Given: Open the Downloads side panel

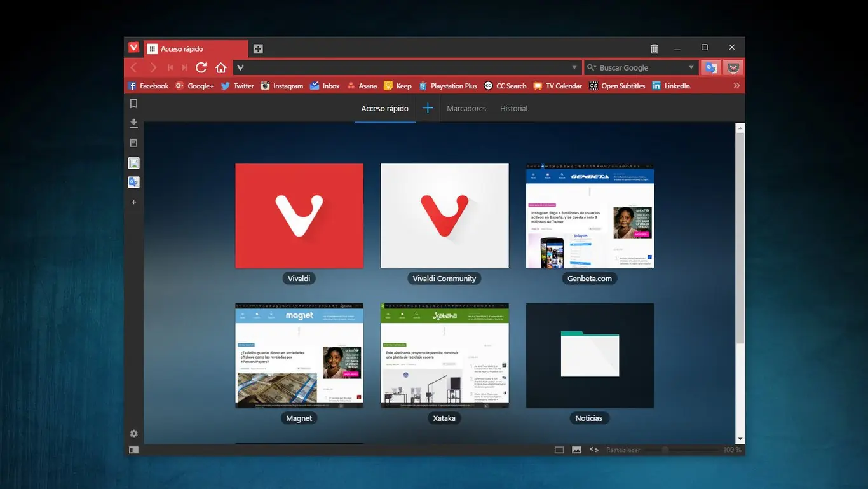Looking at the screenshot, I should tap(133, 123).
